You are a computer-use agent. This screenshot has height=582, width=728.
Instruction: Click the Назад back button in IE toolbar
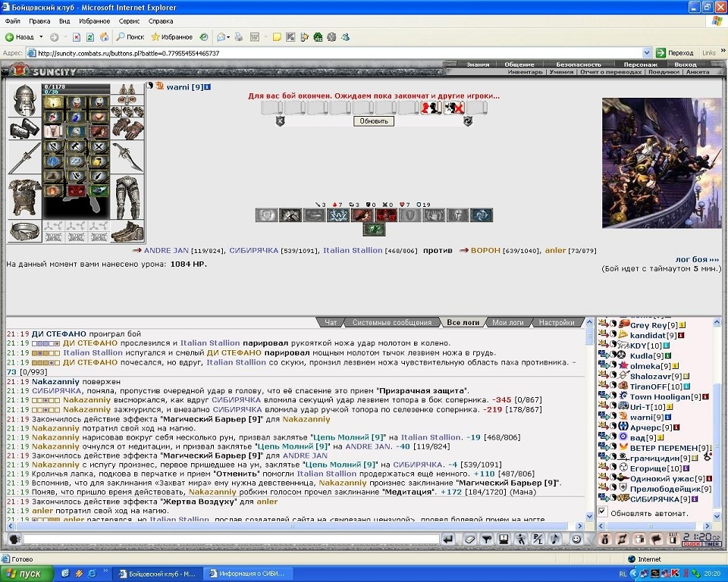[20, 37]
